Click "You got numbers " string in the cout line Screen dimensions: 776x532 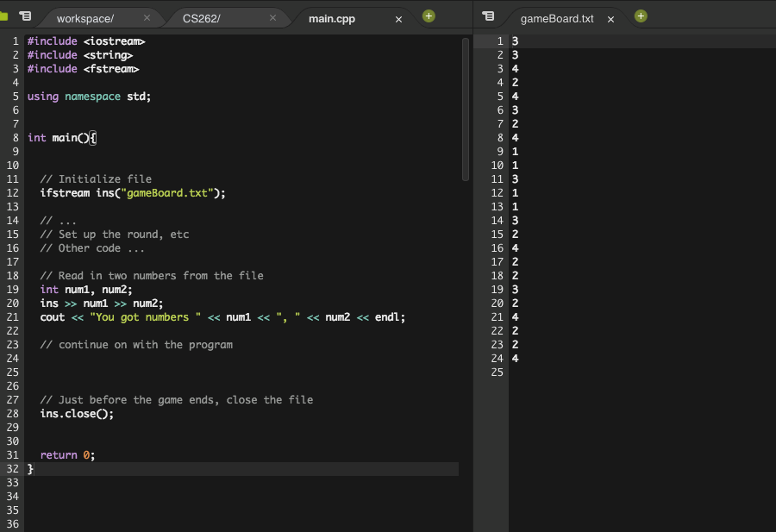coord(146,317)
